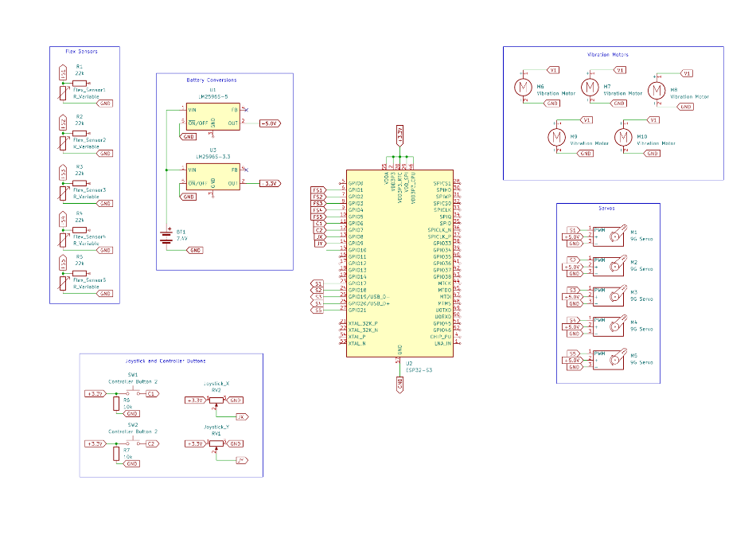Image resolution: width=756 pixels, height=539 pixels.
Task: Click the U3 LM2596S-3.3 regulator body
Action: click(x=212, y=177)
